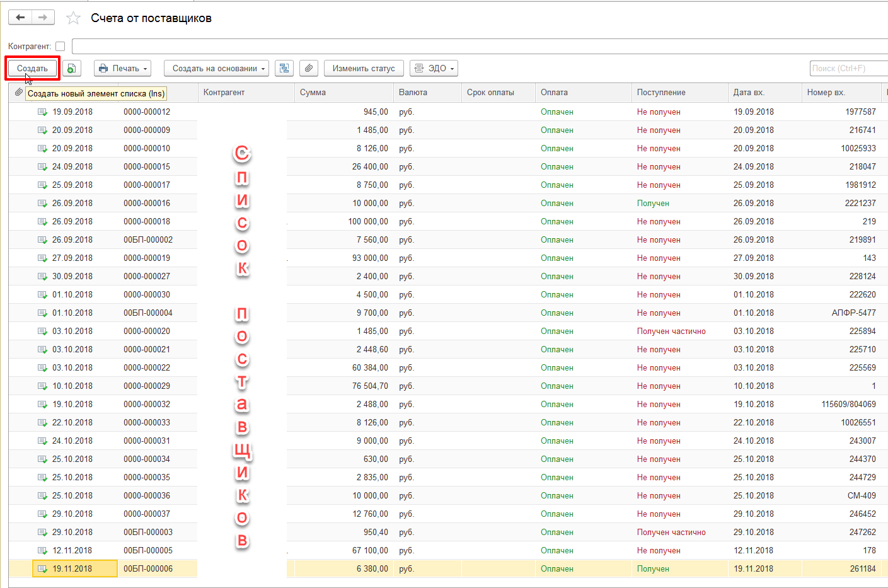The height and width of the screenshot is (588, 888).
Task: Click the forward navigation arrow
Action: click(x=43, y=18)
